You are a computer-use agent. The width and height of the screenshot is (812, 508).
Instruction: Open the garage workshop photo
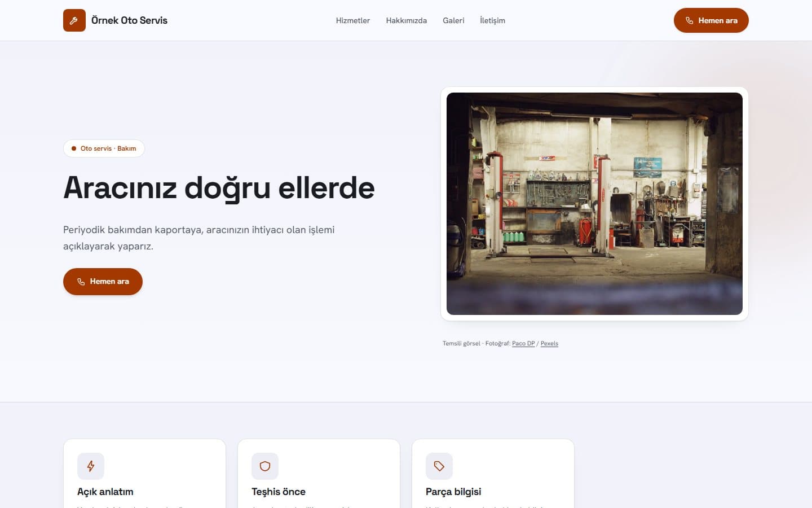tap(594, 204)
